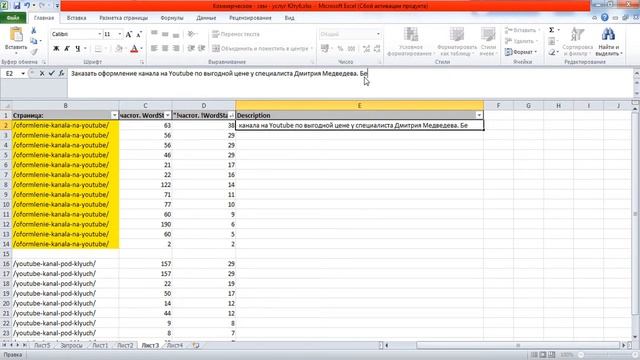Undo the last action in quick access toolbar
Screen dimensions: 640x360
pyautogui.click(x=27, y=6)
